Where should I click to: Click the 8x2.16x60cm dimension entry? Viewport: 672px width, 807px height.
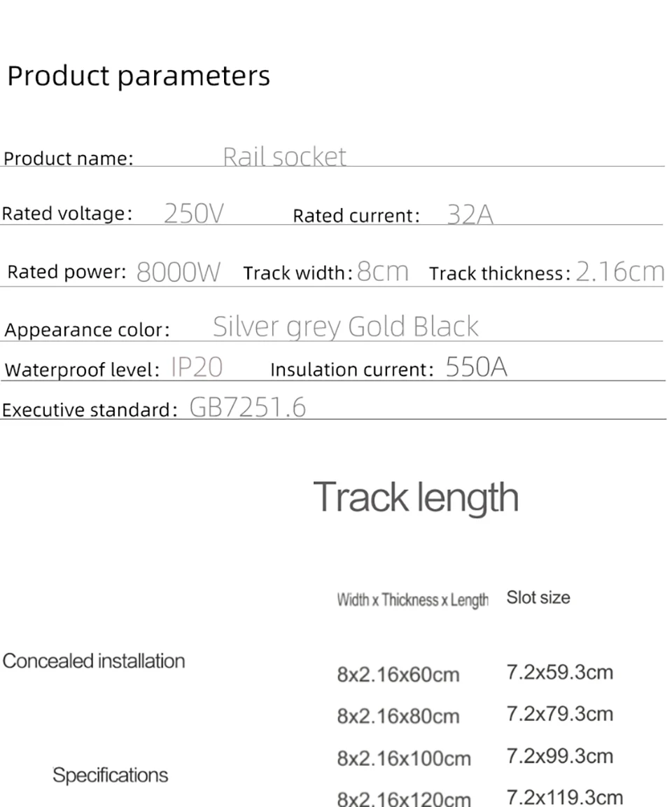398,674
